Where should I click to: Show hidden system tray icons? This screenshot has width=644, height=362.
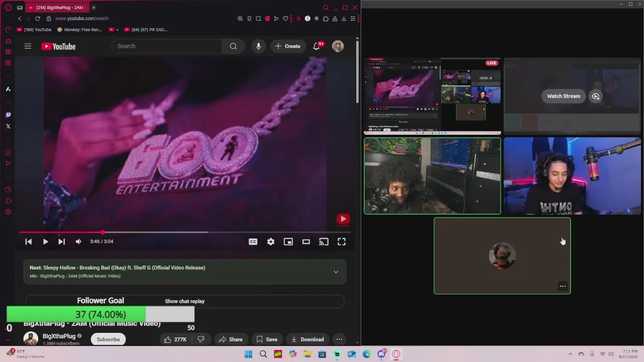(x=570, y=354)
